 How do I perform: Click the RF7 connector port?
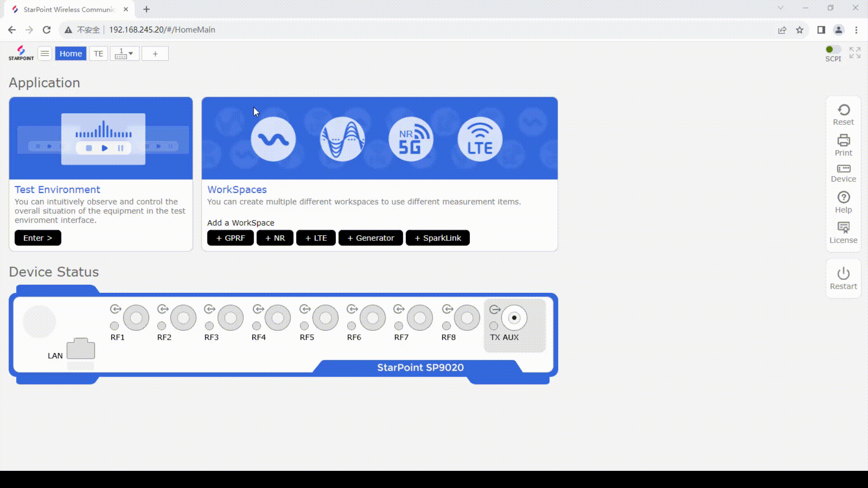(420, 318)
